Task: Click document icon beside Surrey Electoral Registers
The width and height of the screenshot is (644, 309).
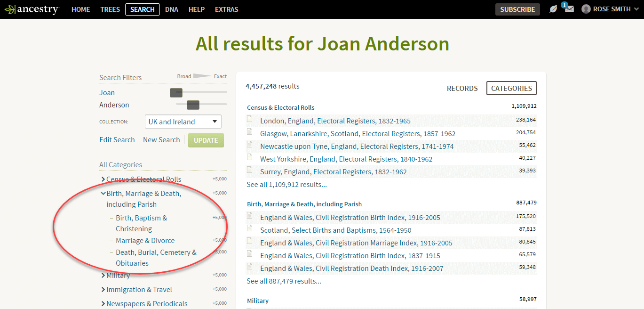Action: (250, 171)
